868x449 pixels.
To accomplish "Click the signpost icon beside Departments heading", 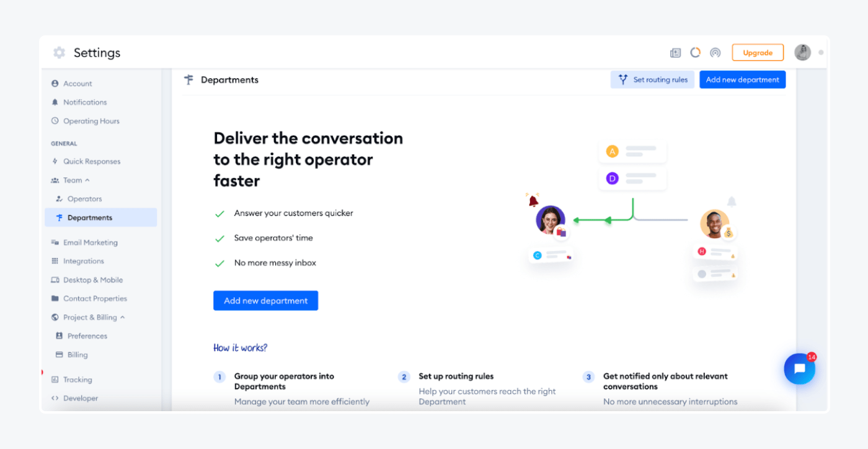I will pos(189,79).
